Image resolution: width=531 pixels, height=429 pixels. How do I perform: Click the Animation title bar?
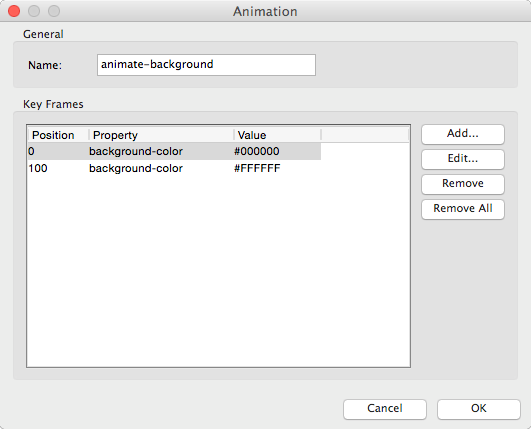(x=265, y=12)
